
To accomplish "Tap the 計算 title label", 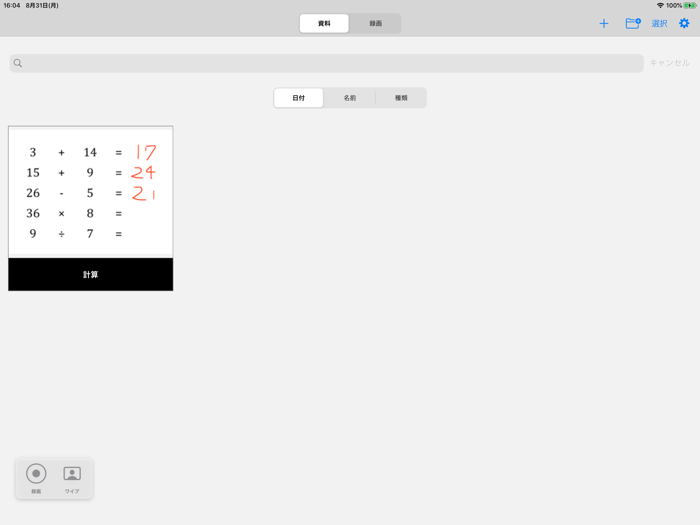I will 91,275.
